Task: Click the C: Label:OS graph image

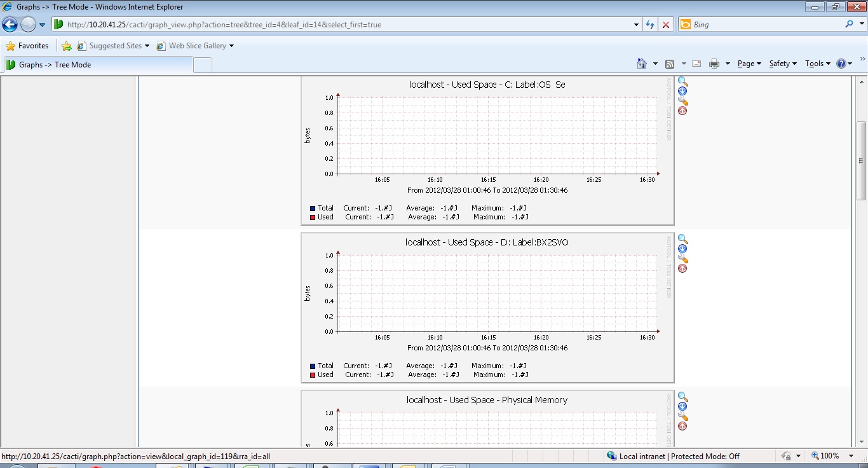Action: [x=487, y=151]
